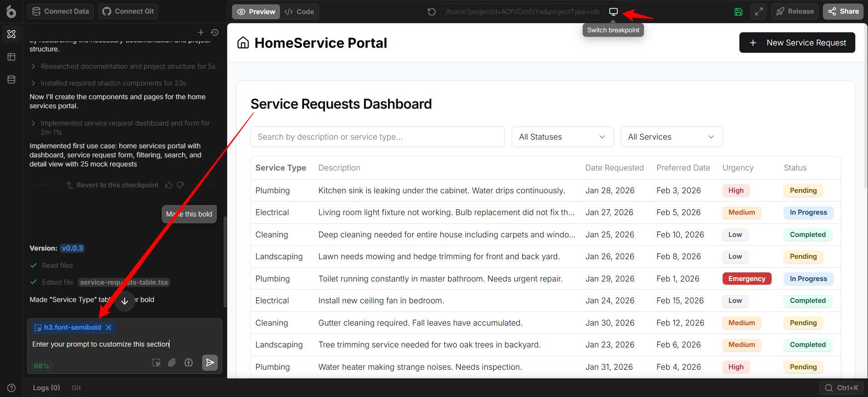Click the element selector icon in prompt box
The width and height of the screenshot is (868, 397).
pyautogui.click(x=156, y=362)
